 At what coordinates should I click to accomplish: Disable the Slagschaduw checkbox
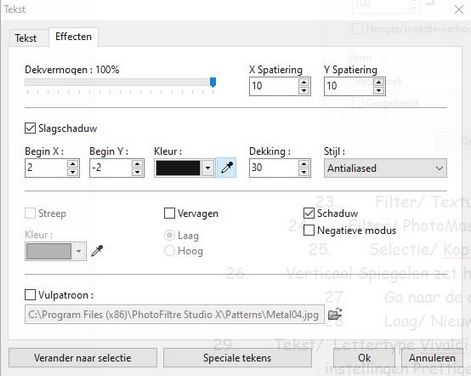click(30, 128)
